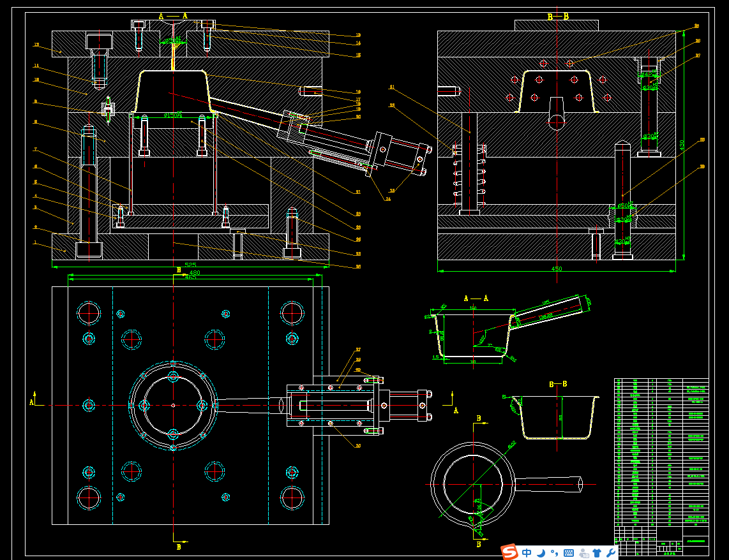Select the "B—B" title above the mold section
This screenshot has width=729, height=560.
558,17
